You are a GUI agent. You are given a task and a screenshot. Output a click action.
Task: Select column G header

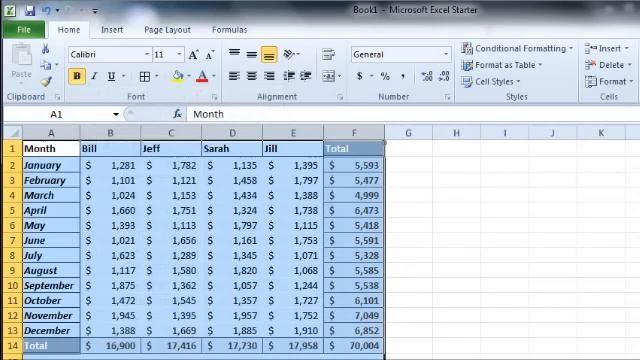408,133
